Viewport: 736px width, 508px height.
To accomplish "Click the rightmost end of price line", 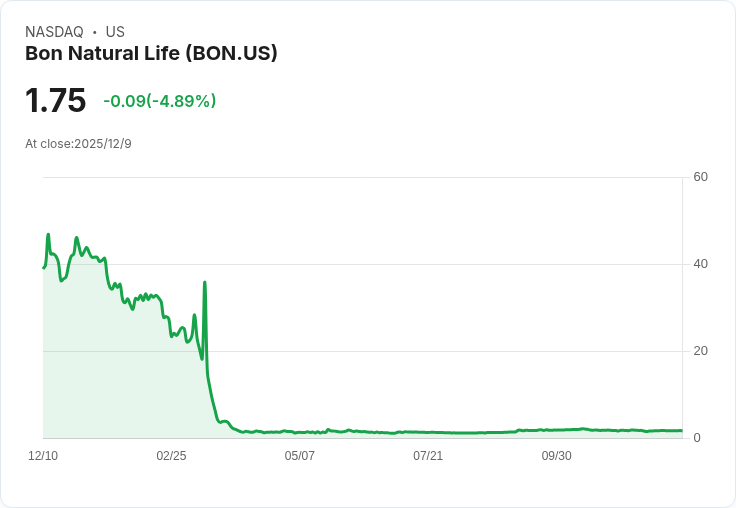I will click(x=682, y=430).
